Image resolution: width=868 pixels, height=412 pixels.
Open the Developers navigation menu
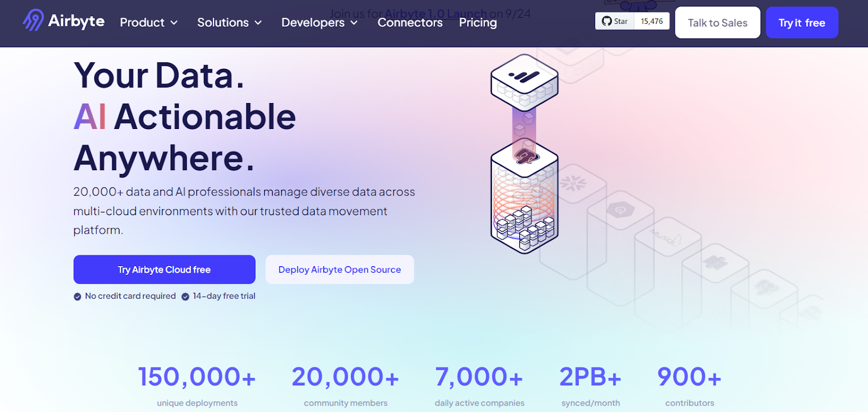tap(320, 23)
